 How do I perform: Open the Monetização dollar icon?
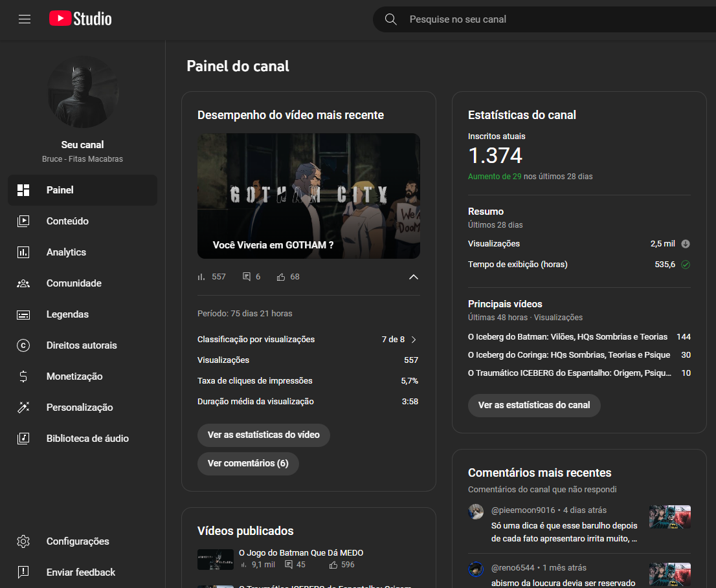point(23,376)
